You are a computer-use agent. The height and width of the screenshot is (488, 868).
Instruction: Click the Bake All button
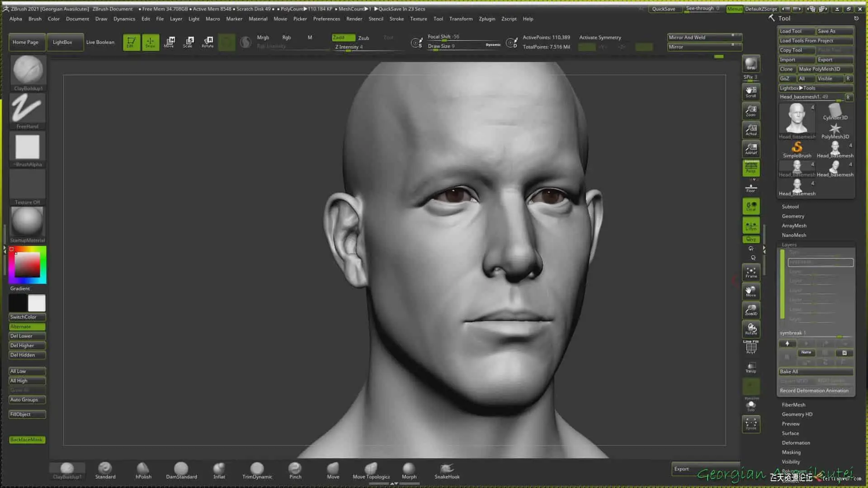pyautogui.click(x=815, y=371)
